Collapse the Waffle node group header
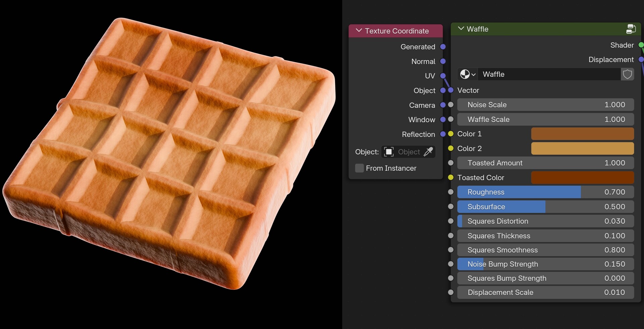Screen dimensions: 644x329 tap(461, 29)
